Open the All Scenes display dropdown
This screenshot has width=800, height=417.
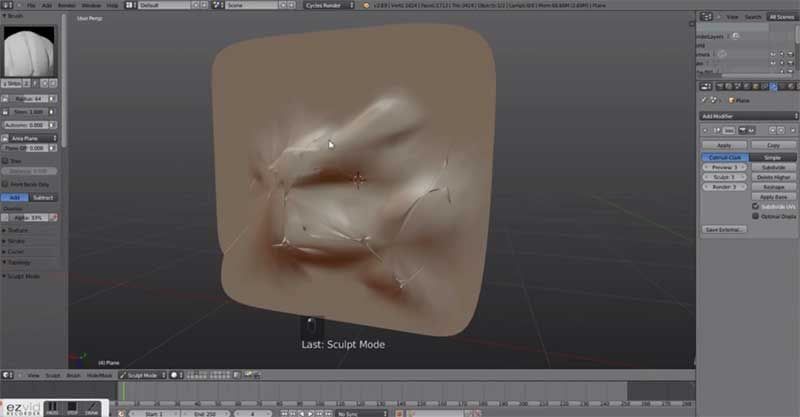(781, 17)
